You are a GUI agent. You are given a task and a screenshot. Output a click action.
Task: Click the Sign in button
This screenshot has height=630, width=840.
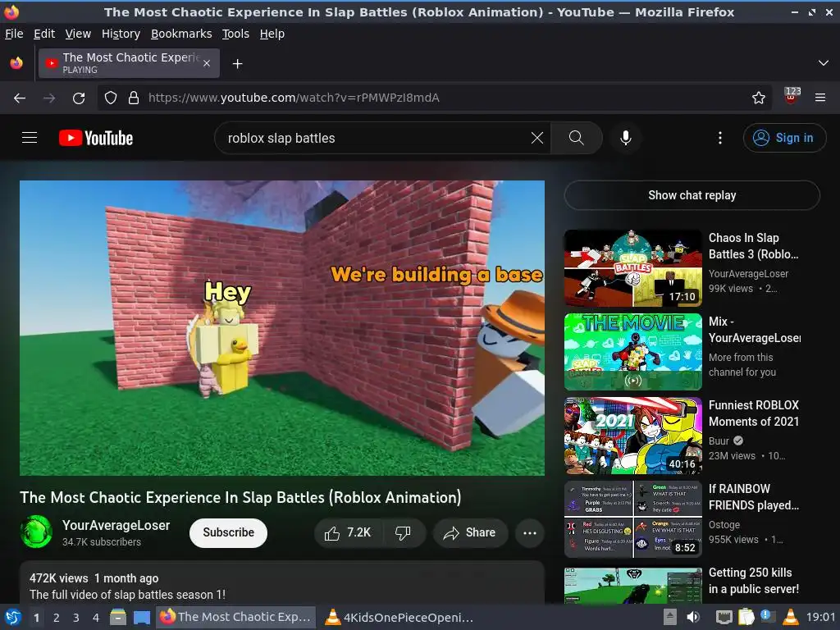pyautogui.click(x=784, y=138)
